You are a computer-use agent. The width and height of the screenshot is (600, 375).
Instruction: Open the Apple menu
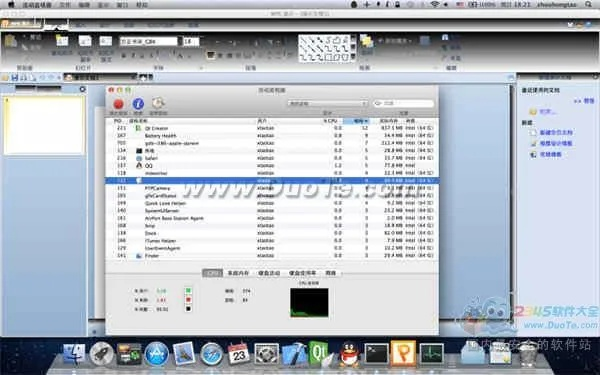11,5
